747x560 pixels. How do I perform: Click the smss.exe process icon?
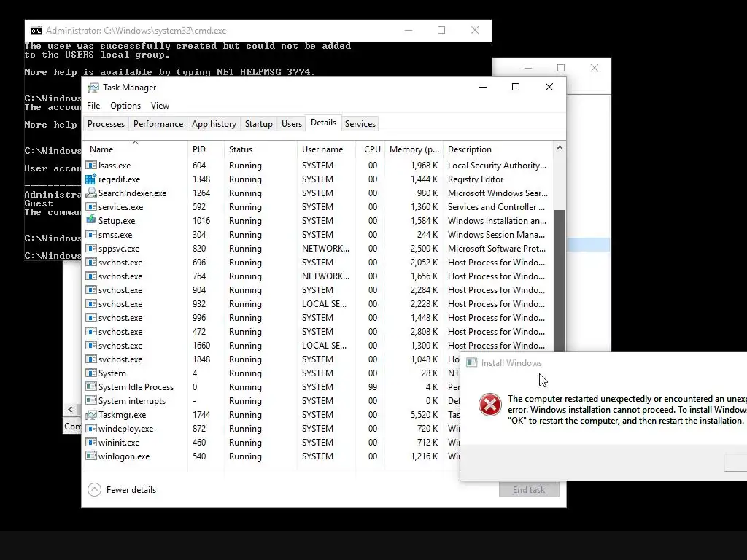[90, 234]
